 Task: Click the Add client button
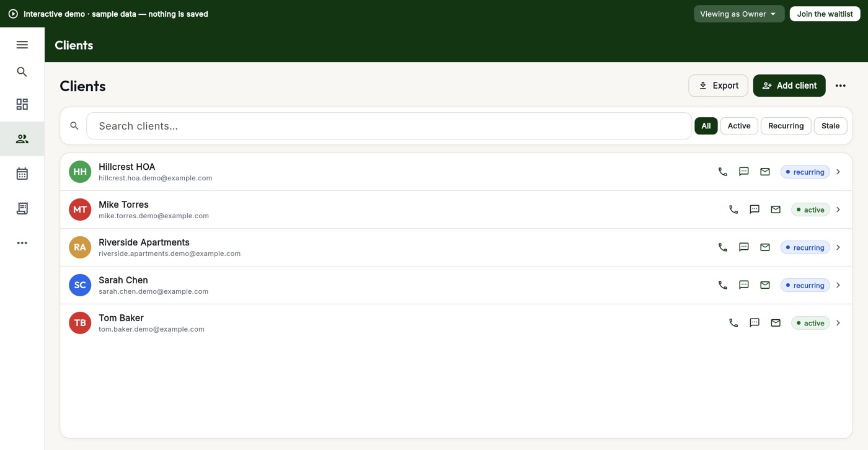pos(789,86)
